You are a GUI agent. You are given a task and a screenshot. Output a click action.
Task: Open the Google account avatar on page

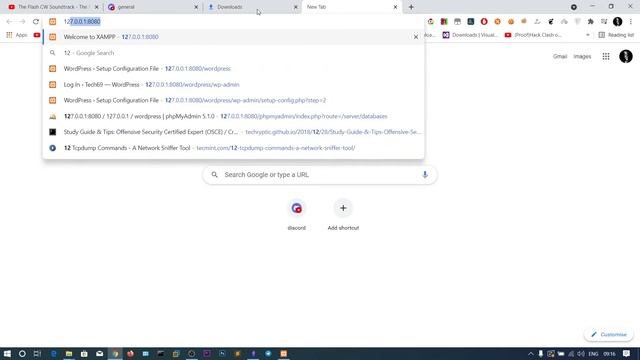coord(626,56)
